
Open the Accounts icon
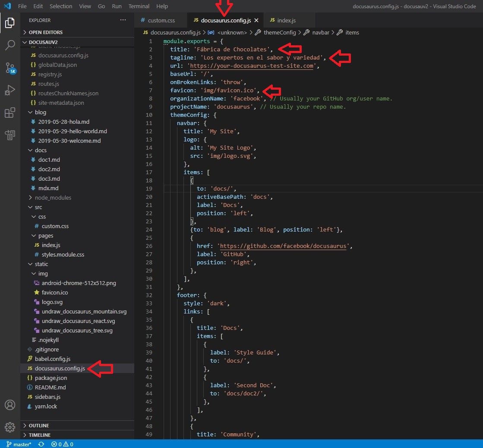click(10, 405)
